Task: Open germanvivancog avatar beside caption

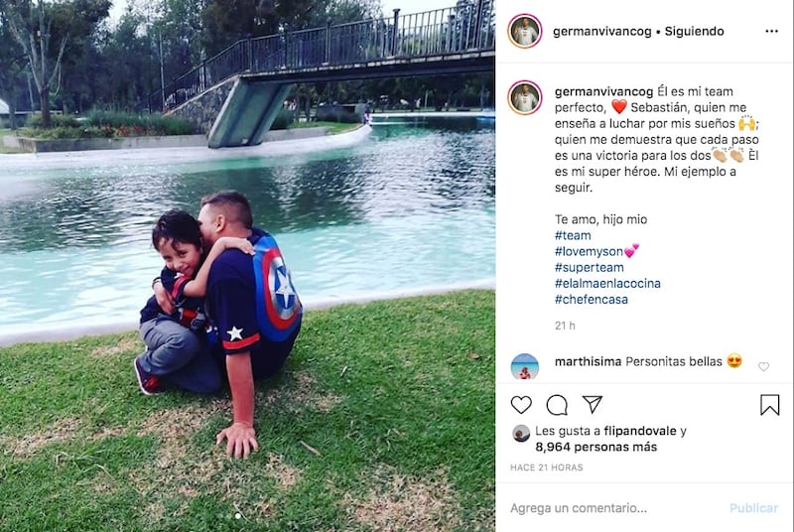Action: [525, 97]
